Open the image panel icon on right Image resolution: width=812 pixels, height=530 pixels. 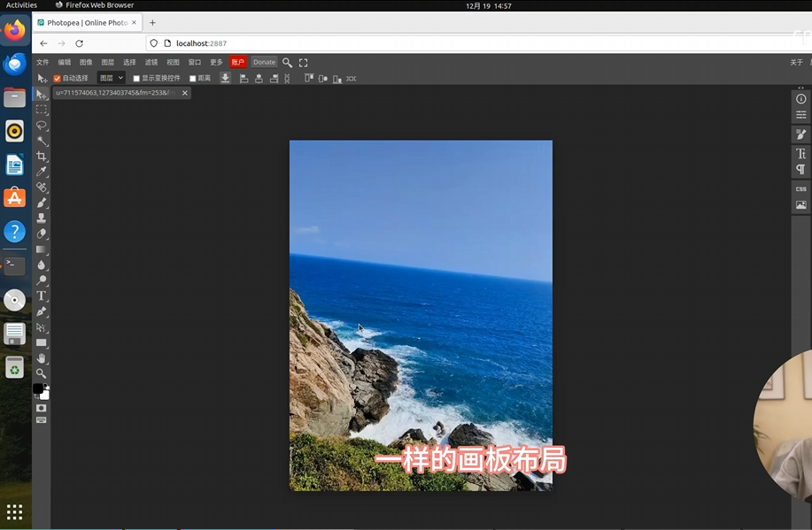pyautogui.click(x=801, y=205)
